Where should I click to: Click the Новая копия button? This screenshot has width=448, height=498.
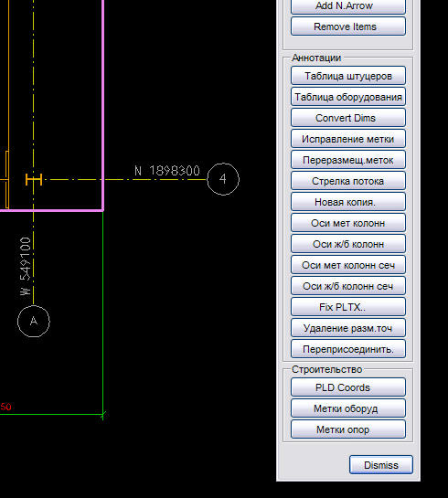point(348,202)
